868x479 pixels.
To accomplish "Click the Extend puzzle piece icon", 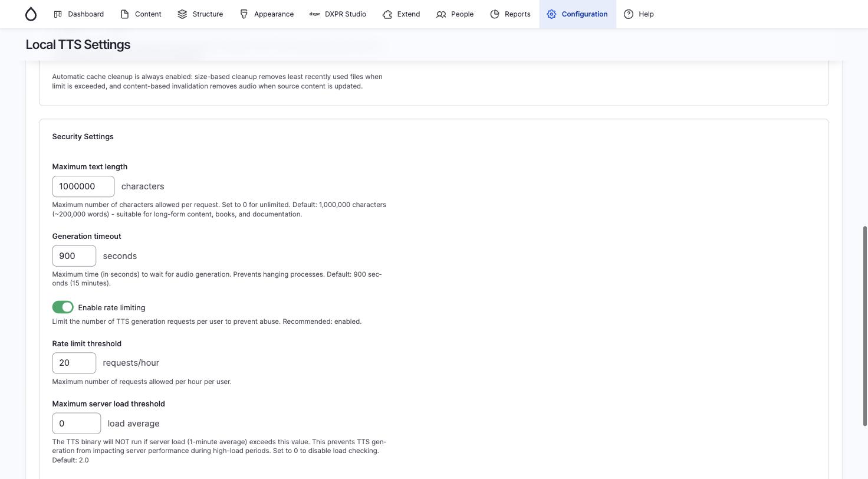I will pos(387,14).
